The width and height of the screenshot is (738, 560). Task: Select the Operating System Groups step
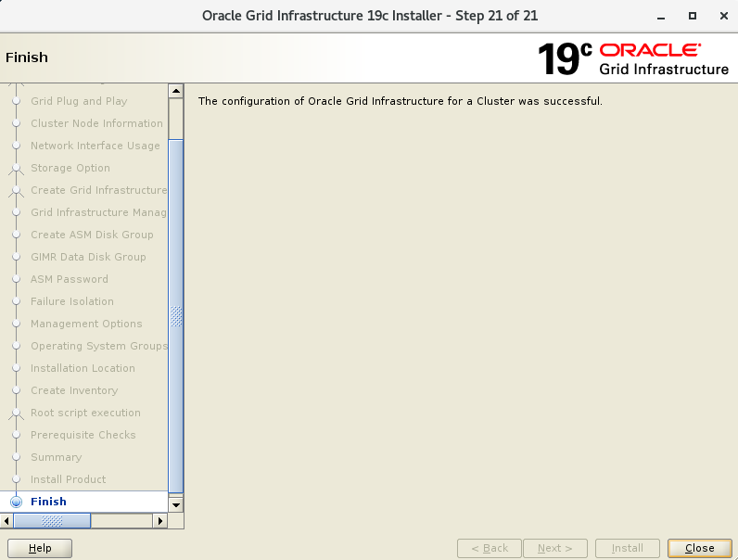point(99,346)
